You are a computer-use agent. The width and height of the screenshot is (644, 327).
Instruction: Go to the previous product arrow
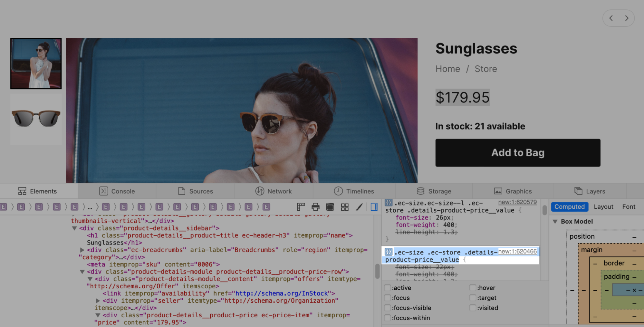click(x=611, y=18)
